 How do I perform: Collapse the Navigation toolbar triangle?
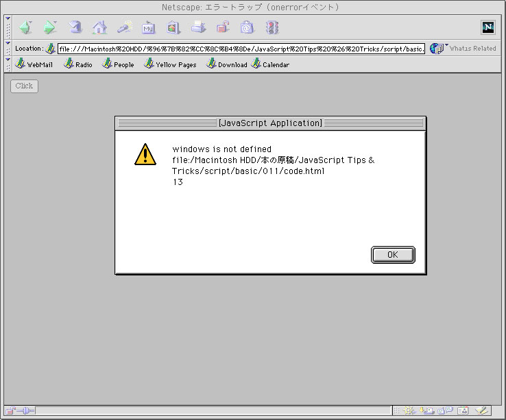(x=8, y=18)
